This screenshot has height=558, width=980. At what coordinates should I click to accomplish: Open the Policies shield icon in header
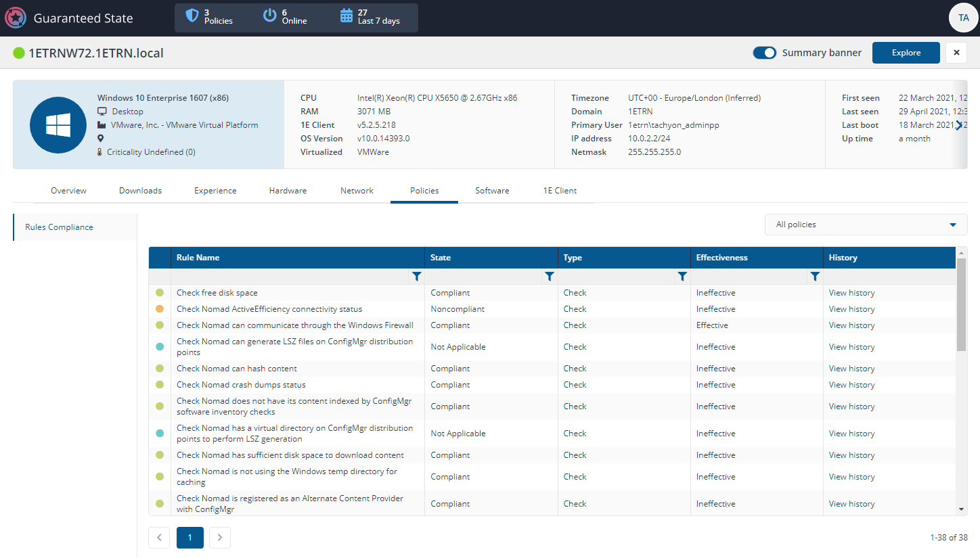(192, 16)
